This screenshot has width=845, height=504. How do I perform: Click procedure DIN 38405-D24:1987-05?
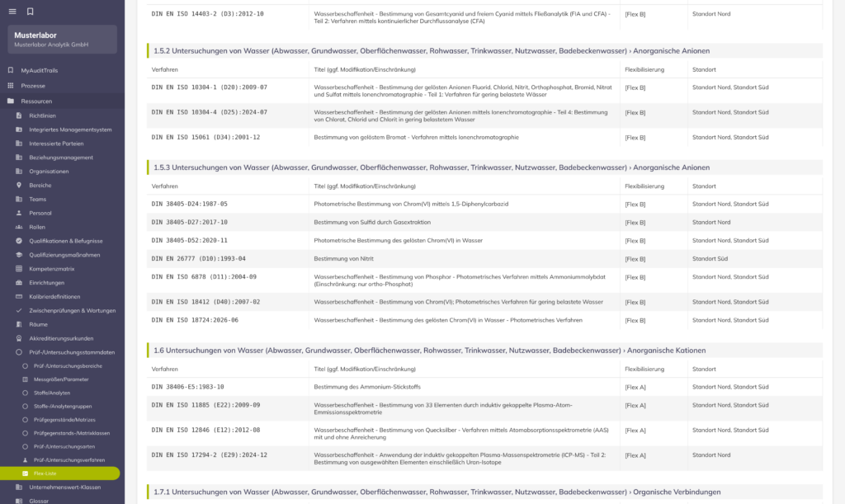[189, 204]
